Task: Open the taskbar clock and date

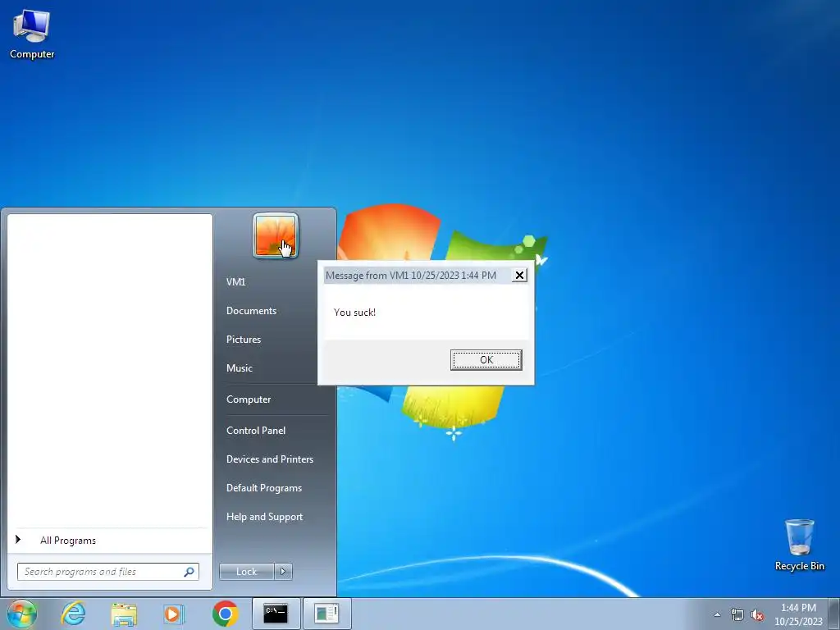Action: (x=798, y=614)
